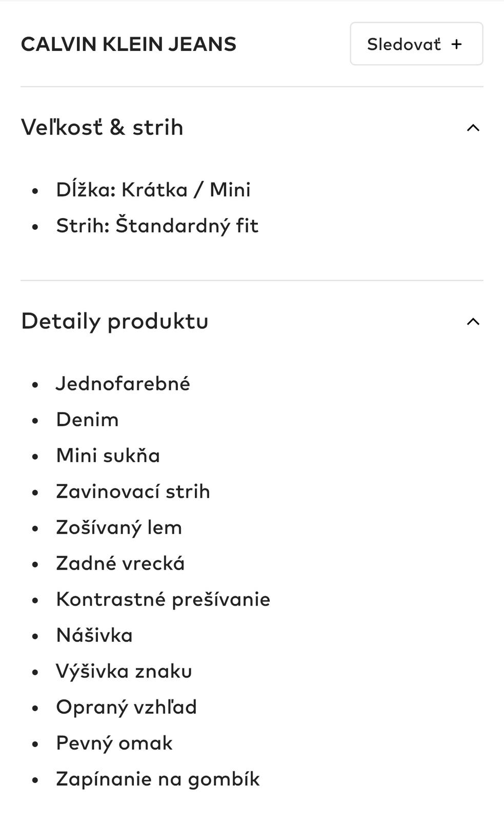
Task: Open the CALVIN KLEIN JEANS brand link
Action: pos(129,44)
